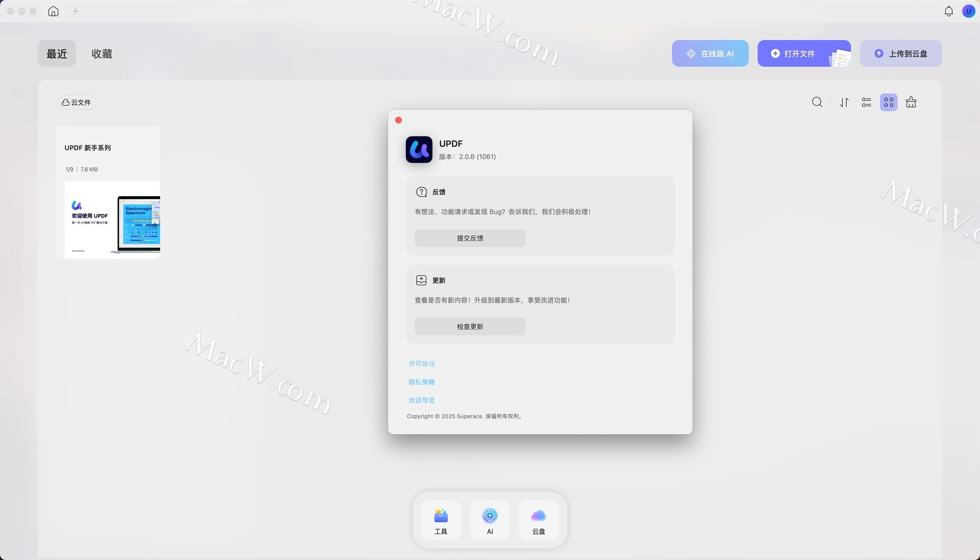Click 提交反馈 button
This screenshot has height=560, width=980.
pyautogui.click(x=470, y=238)
